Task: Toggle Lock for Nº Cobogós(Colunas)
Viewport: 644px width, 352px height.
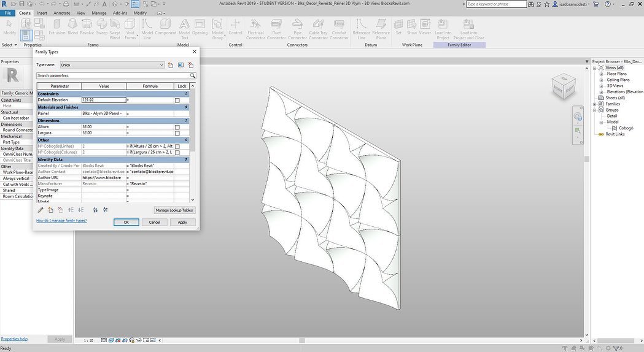Action: [177, 153]
